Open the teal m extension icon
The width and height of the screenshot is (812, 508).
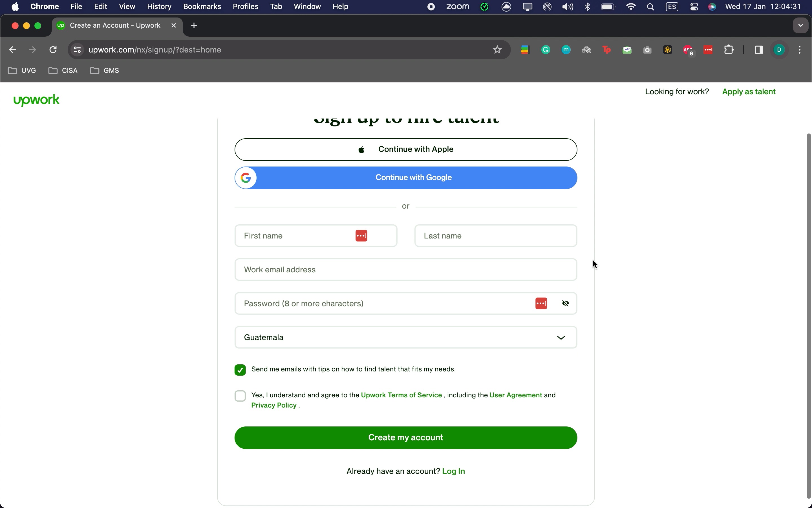tap(566, 50)
